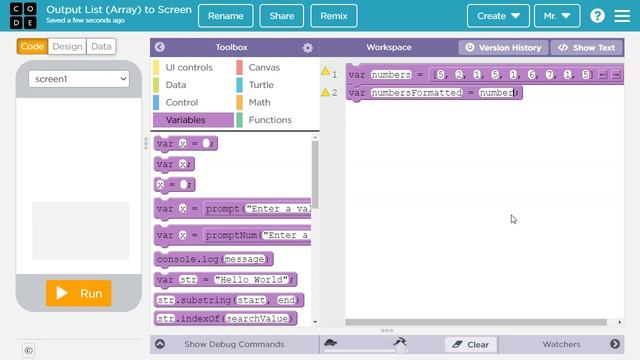This screenshot has width=640, height=360.
Task: Click the console divider grip handle
Action: [x=387, y=330]
